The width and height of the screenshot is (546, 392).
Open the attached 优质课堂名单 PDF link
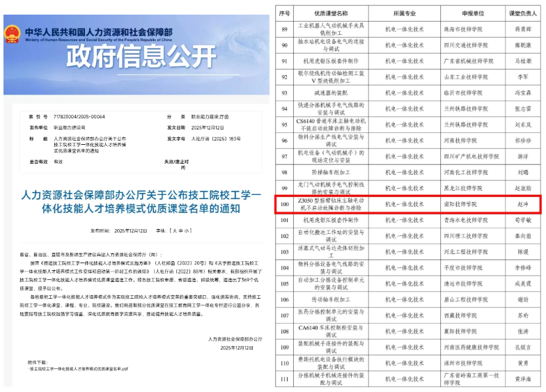coord(79,368)
